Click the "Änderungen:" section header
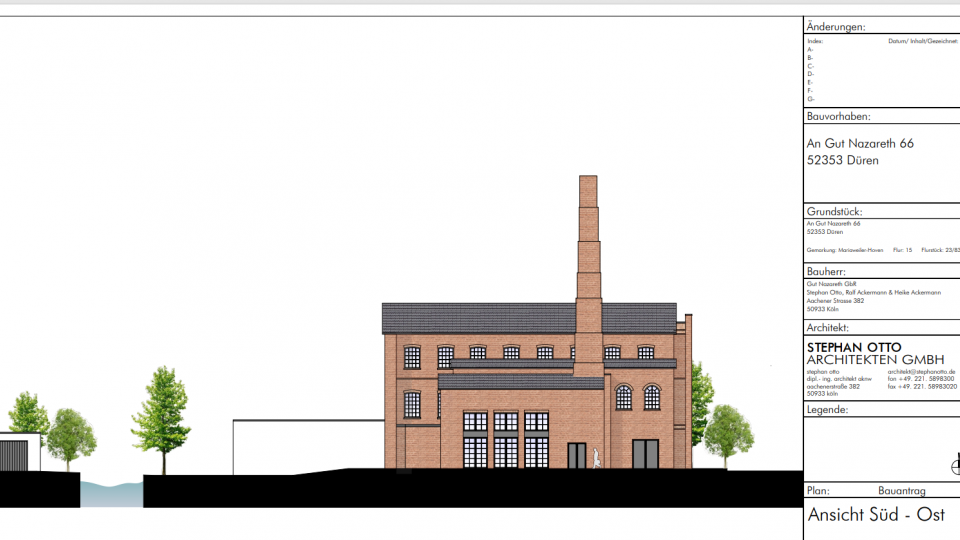Screen dimensions: 960x540 (x=836, y=27)
